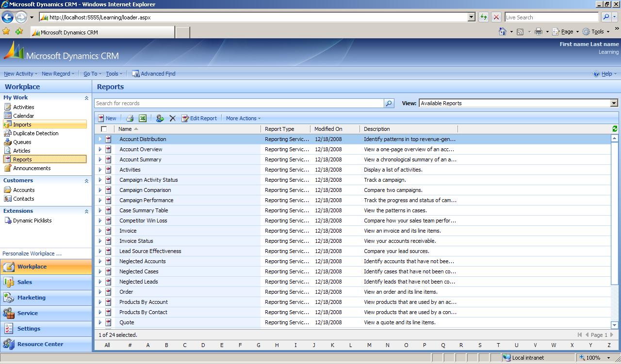Switch to Settings area
The width and height of the screenshot is (621, 364).
(x=46, y=329)
